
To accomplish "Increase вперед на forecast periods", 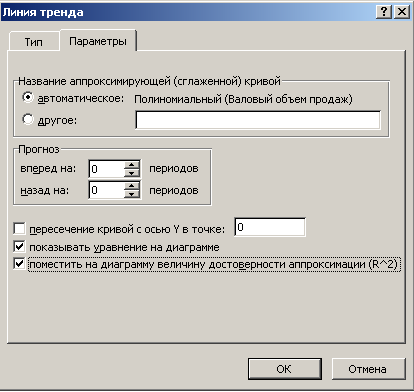I will (x=132, y=165).
